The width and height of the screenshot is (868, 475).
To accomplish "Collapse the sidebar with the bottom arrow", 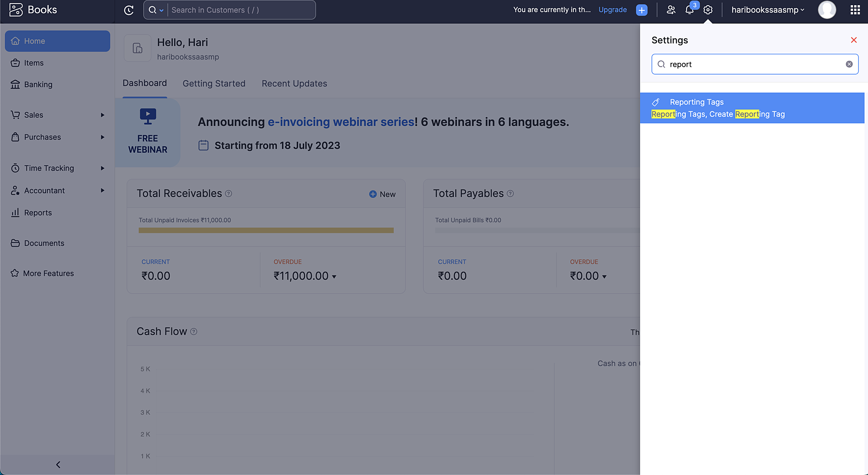I will (x=58, y=465).
